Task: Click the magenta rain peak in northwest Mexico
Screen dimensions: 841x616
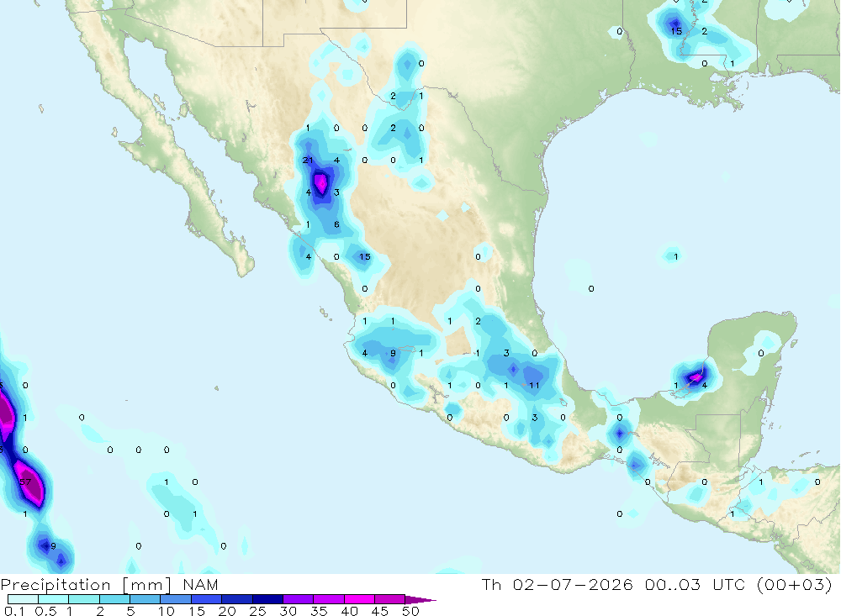Action: pyautogui.click(x=321, y=183)
